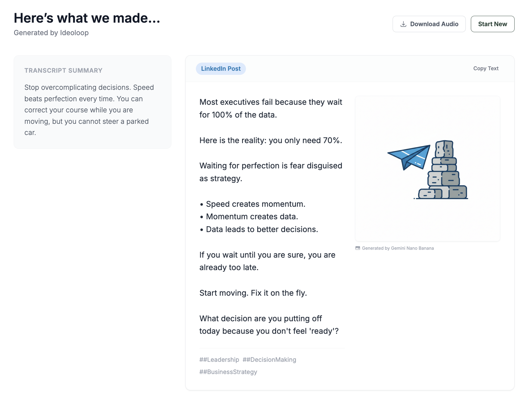Click Copy Text in the post header
The image size is (532, 398).
point(485,68)
